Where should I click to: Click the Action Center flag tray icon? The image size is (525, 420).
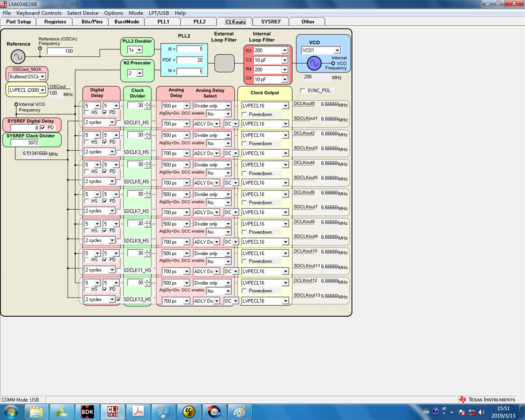point(462,412)
